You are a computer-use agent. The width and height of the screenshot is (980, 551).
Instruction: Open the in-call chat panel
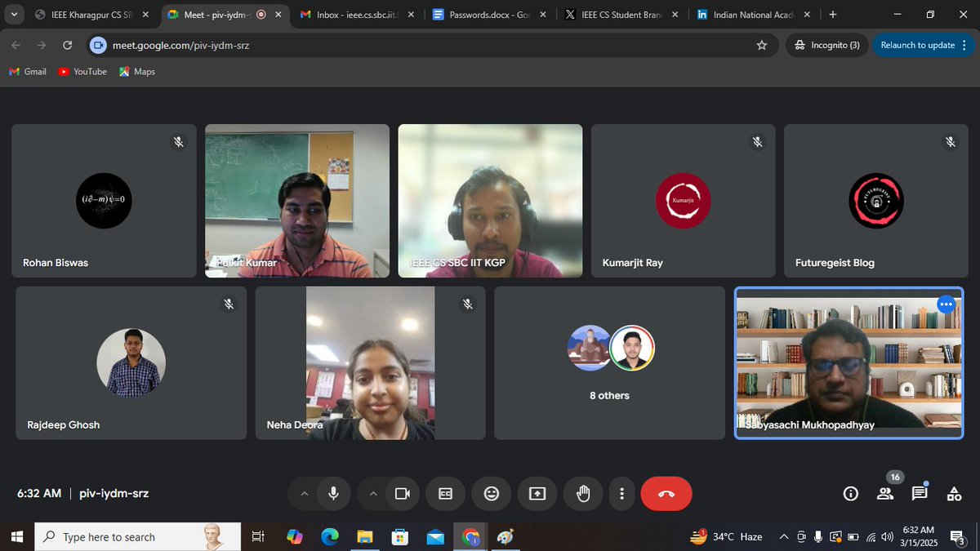[920, 494]
